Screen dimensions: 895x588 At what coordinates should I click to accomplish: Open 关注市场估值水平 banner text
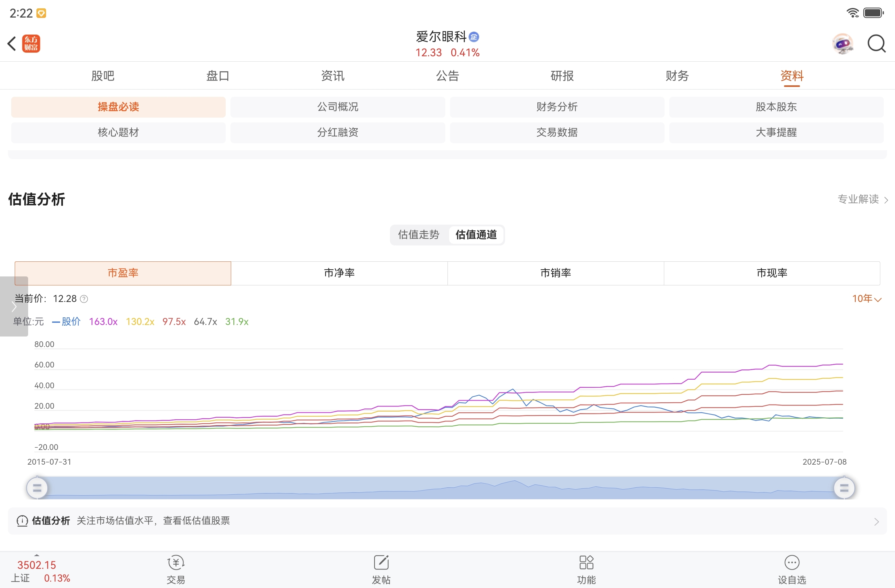[x=153, y=521]
